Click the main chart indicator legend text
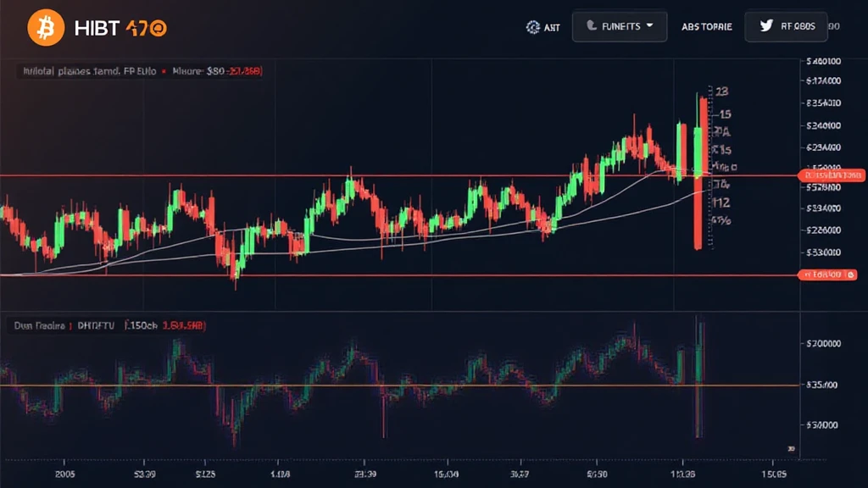868x488 pixels. [85, 73]
